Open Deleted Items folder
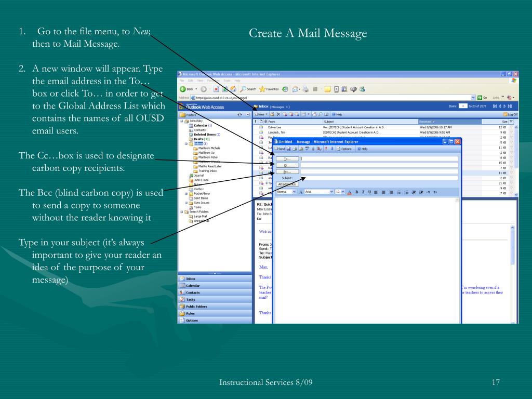532x399 pixels. pyautogui.click(x=205, y=135)
